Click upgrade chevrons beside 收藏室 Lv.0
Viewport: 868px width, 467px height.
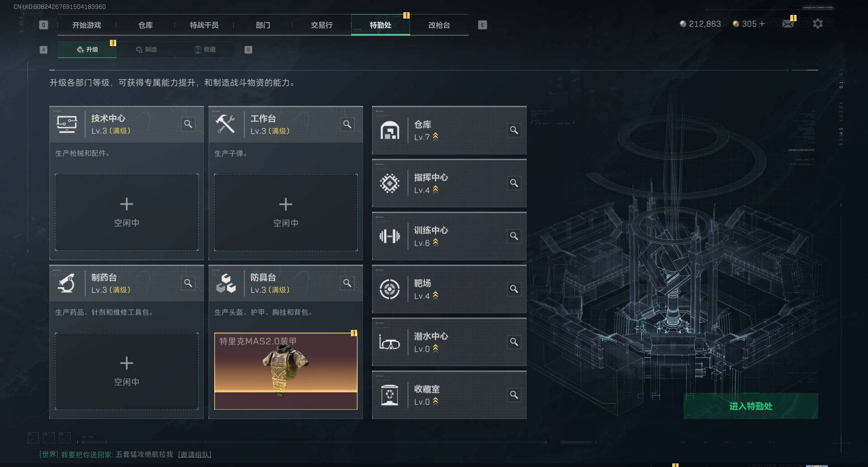[435, 401]
